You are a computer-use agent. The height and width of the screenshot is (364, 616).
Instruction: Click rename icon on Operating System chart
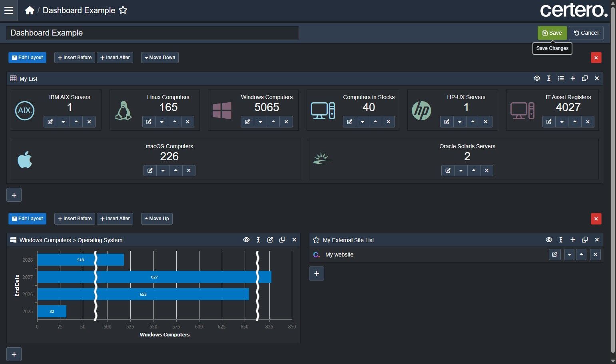point(258,240)
